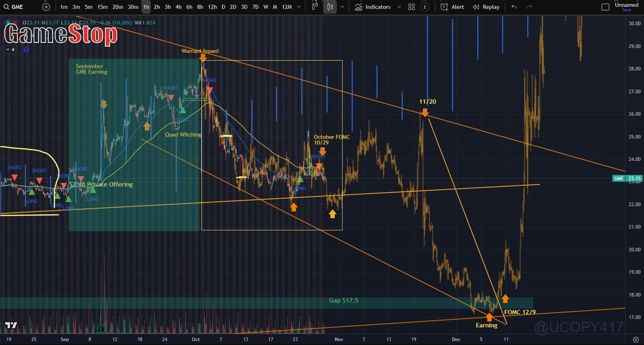Choose the 12M timeframe
644x345 pixels.
pyautogui.click(x=287, y=7)
